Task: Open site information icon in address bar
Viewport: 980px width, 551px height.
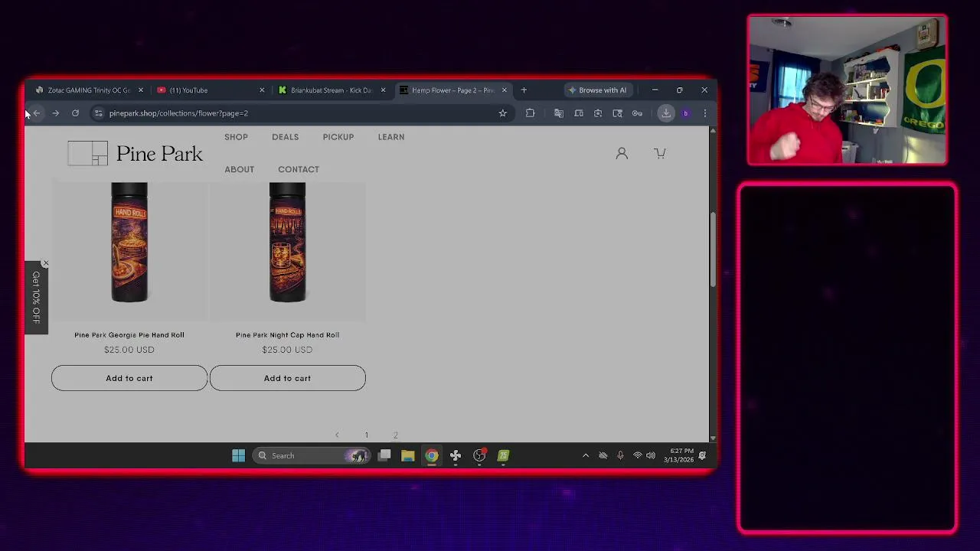Action: pyautogui.click(x=98, y=113)
